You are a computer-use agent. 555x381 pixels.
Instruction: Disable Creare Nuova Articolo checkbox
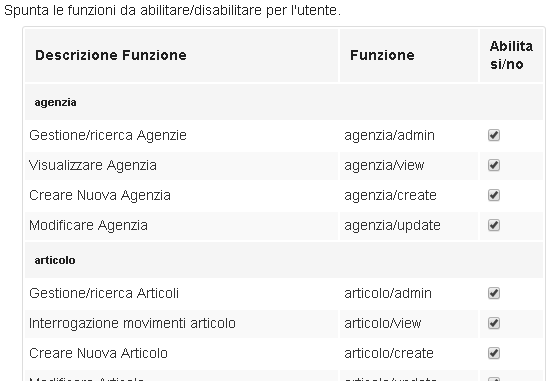click(x=494, y=353)
